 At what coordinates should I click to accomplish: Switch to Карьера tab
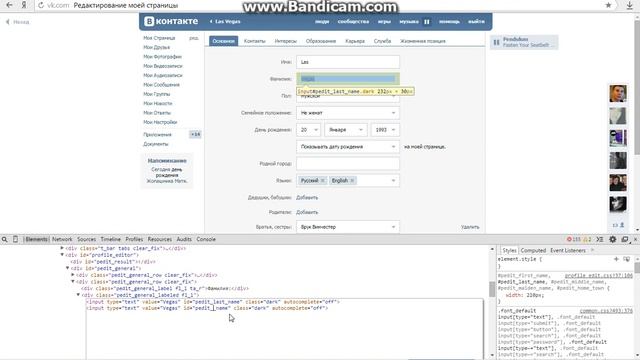[x=355, y=41]
